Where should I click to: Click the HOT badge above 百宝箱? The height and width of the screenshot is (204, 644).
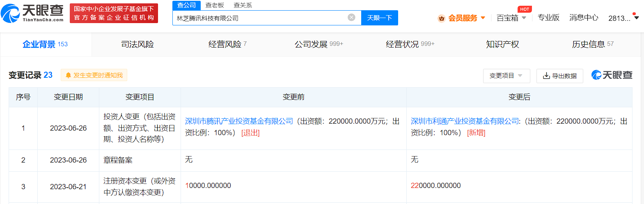pos(525,9)
